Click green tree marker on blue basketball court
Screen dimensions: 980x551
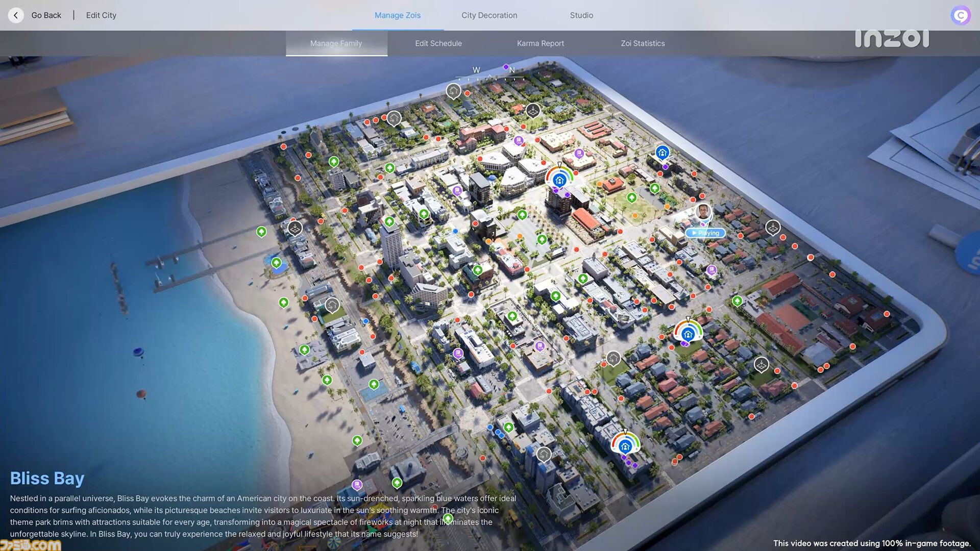(x=374, y=384)
